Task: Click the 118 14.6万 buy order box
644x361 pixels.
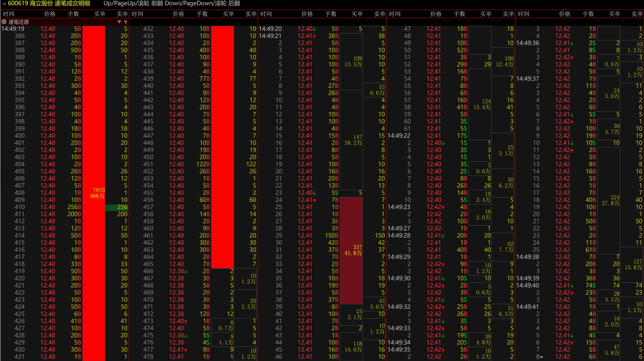Action: [x=351, y=347]
